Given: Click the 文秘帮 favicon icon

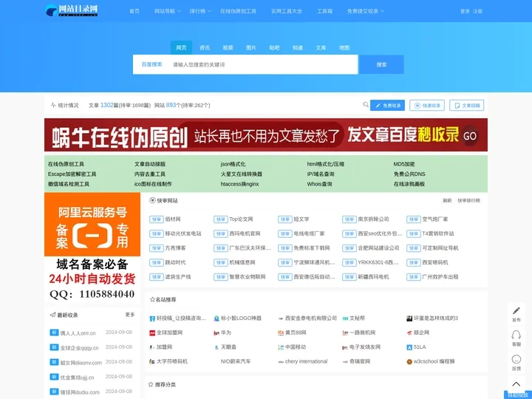Looking at the screenshot, I should coord(345,318).
